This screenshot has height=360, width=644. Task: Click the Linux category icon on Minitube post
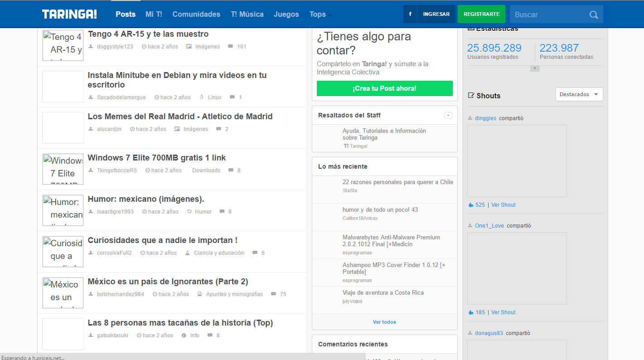[x=202, y=97]
